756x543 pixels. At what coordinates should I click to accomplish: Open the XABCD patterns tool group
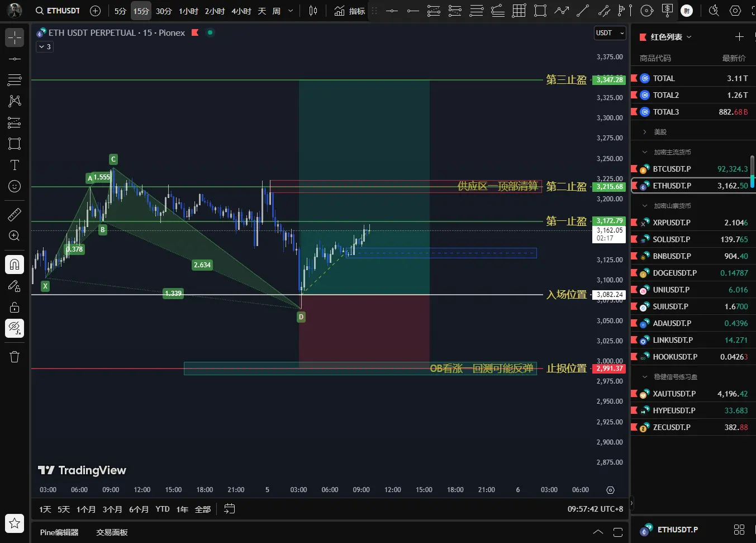[15, 101]
